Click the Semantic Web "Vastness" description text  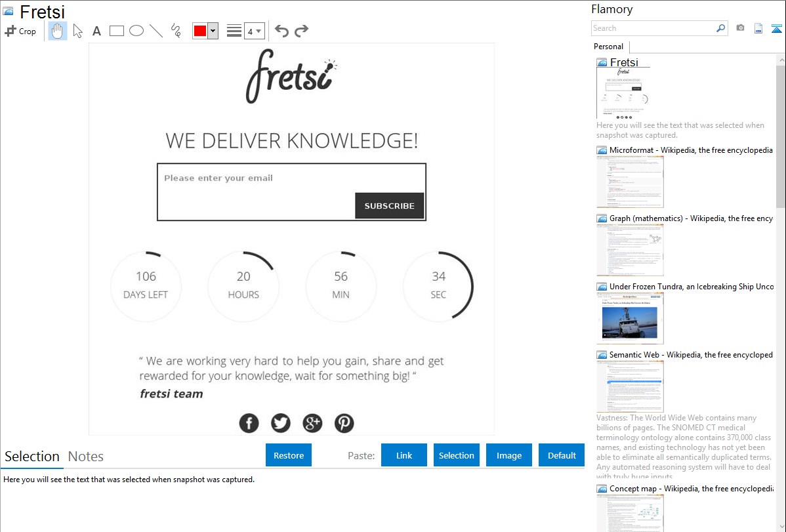(x=684, y=447)
